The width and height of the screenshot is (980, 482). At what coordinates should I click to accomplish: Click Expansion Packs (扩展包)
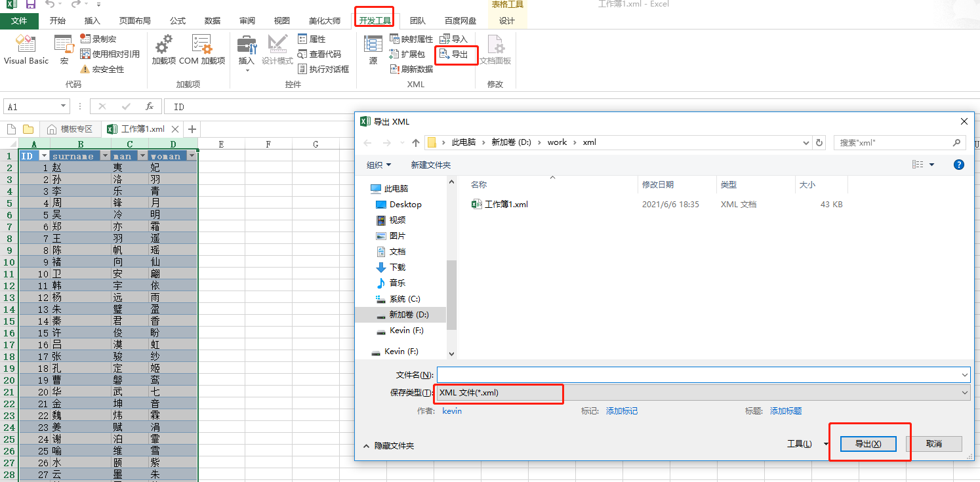[407, 54]
